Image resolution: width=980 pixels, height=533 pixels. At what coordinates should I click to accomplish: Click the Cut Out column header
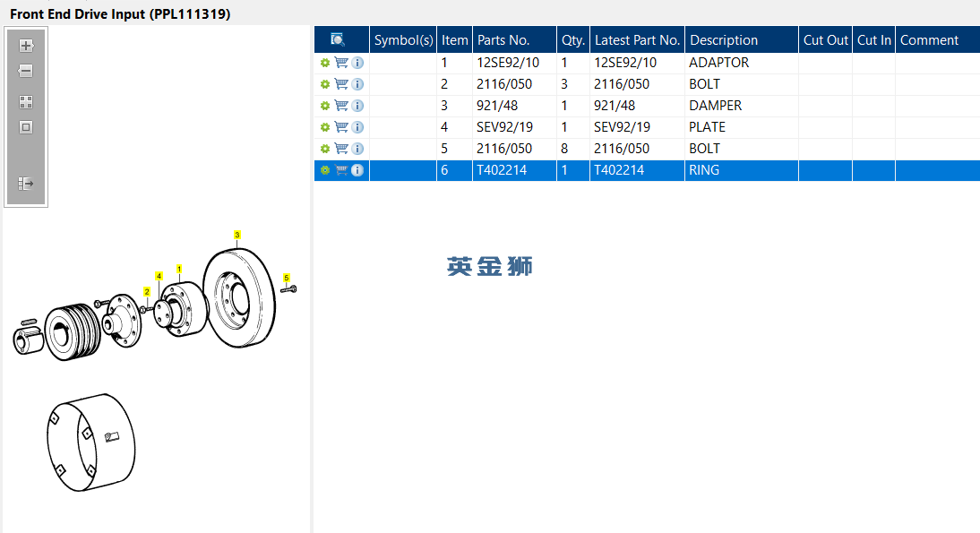(825, 40)
